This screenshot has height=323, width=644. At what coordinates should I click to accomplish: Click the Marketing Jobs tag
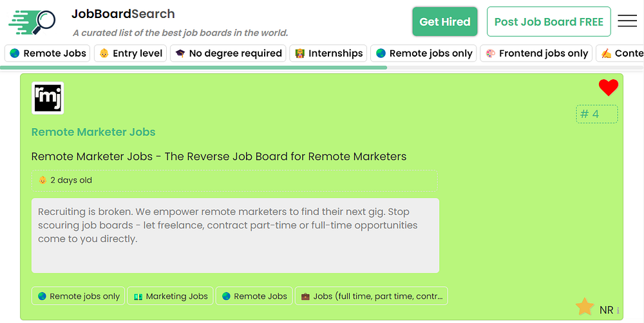(171, 296)
